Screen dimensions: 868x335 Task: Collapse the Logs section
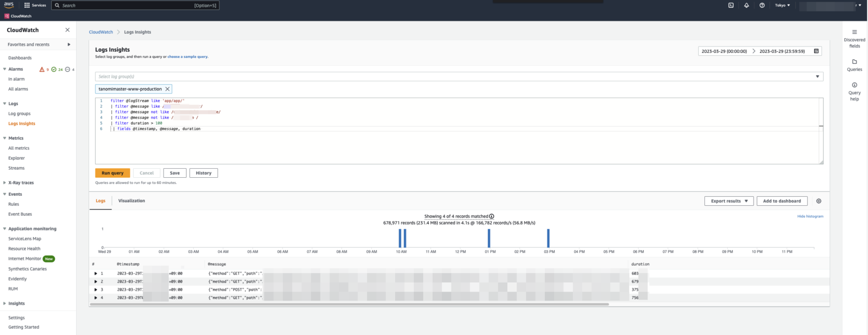click(5, 104)
